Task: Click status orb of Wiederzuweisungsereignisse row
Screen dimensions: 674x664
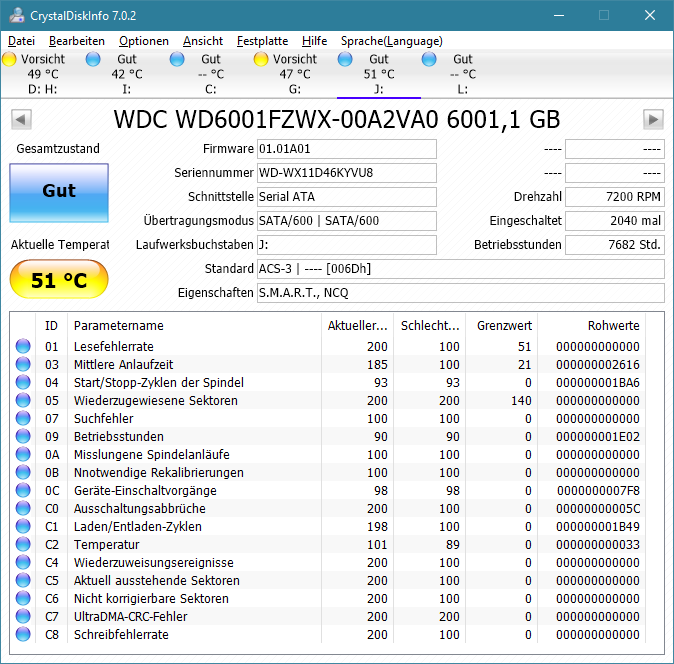Action: click(23, 563)
